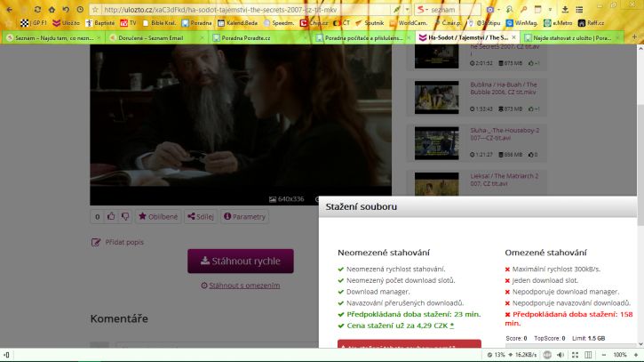Switch to Doručené – Seznam Email tab
This screenshot has width=644, height=362.
click(156, 38)
